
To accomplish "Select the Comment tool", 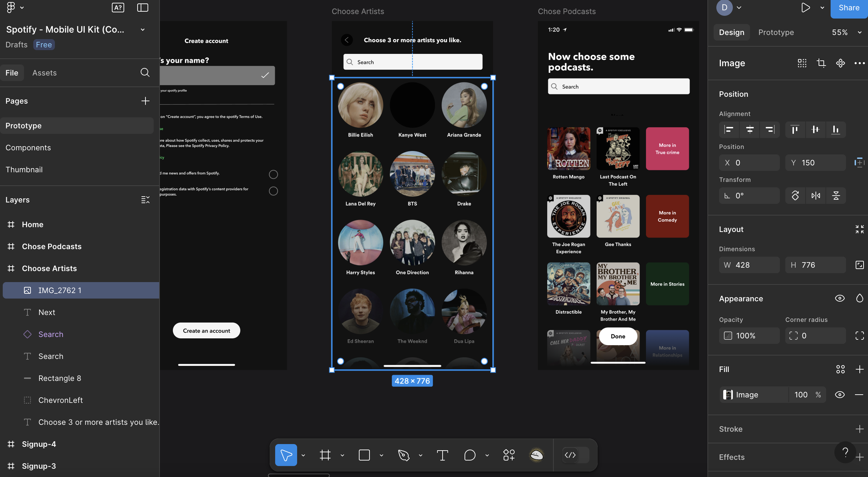I will point(470,455).
